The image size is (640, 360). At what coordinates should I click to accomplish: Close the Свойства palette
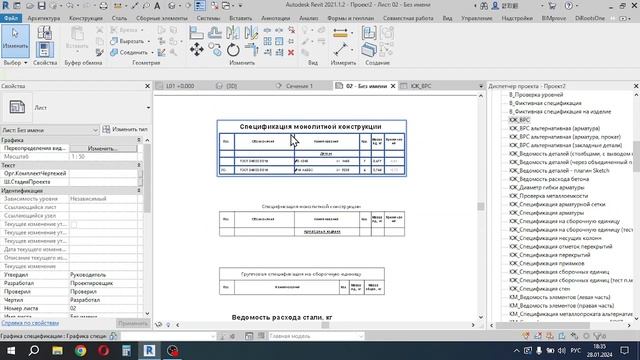pos(147,86)
